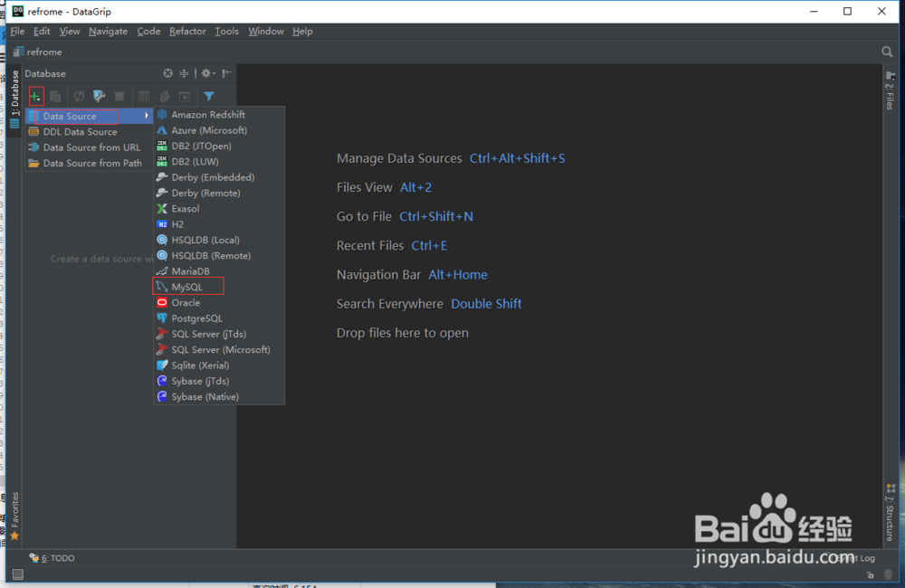Open Data Source Properties wrench icon
Viewport: 905px width, 588px height.
point(100,97)
